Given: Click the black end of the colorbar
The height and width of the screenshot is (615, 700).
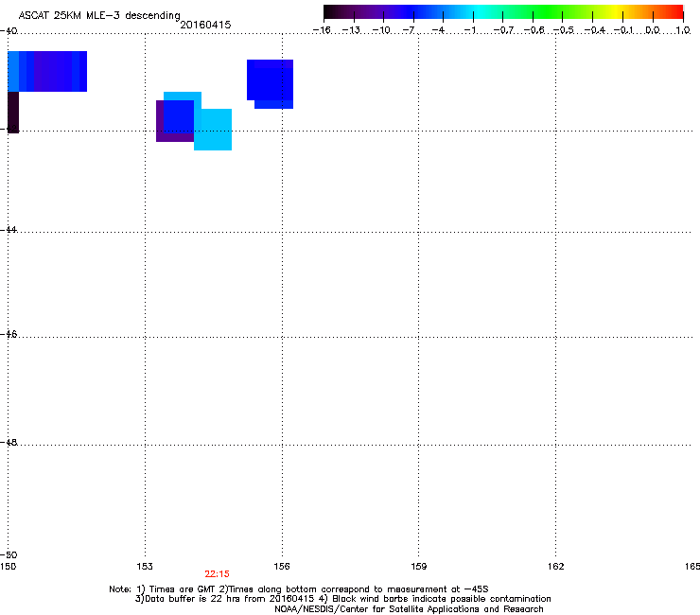Looking at the screenshot, I should click(333, 12).
